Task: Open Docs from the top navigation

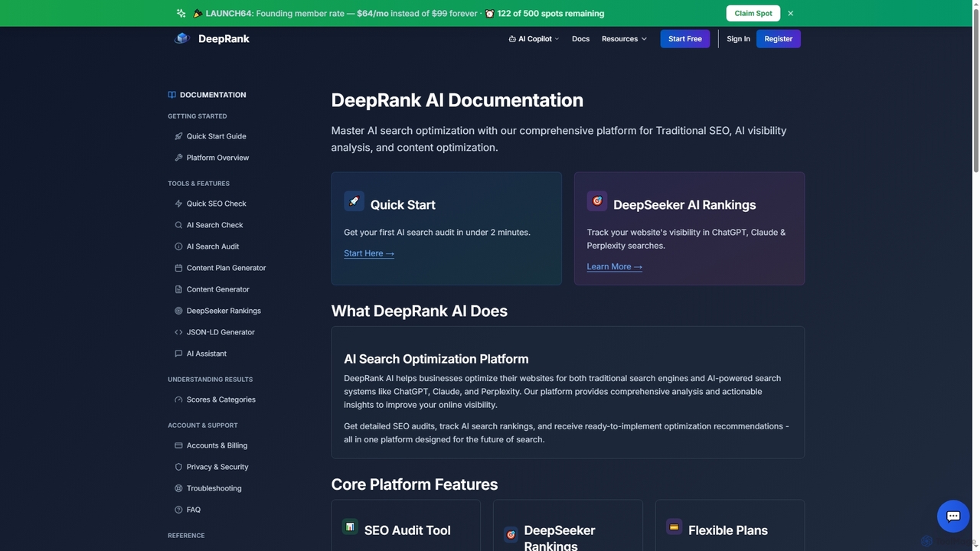Action: tap(580, 39)
